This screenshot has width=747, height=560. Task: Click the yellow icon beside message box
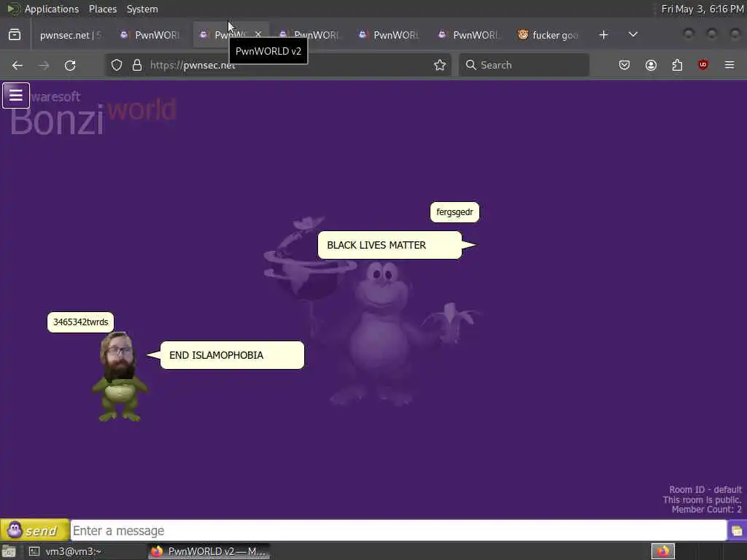pyautogui.click(x=737, y=531)
